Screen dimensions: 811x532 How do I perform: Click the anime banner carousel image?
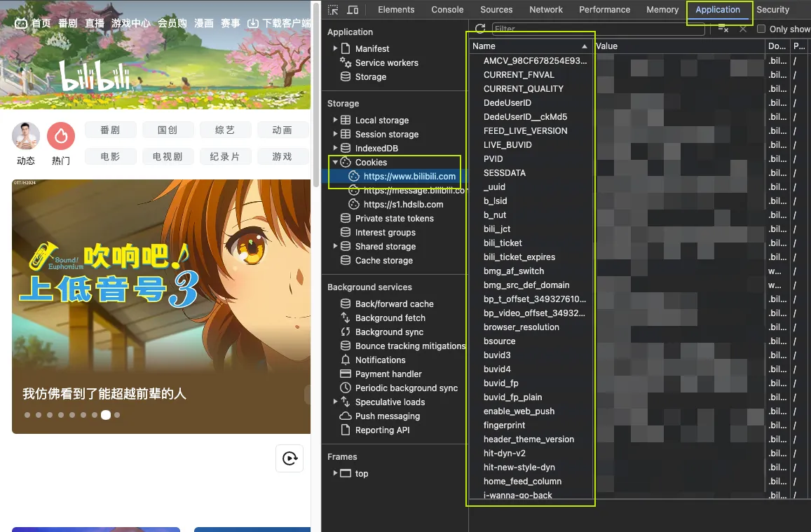click(x=161, y=306)
